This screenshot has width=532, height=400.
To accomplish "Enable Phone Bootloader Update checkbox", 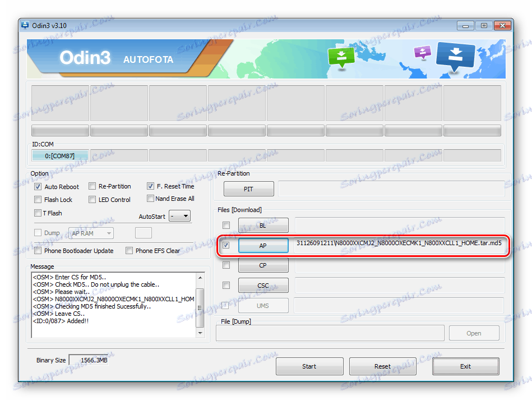I will tap(38, 251).
